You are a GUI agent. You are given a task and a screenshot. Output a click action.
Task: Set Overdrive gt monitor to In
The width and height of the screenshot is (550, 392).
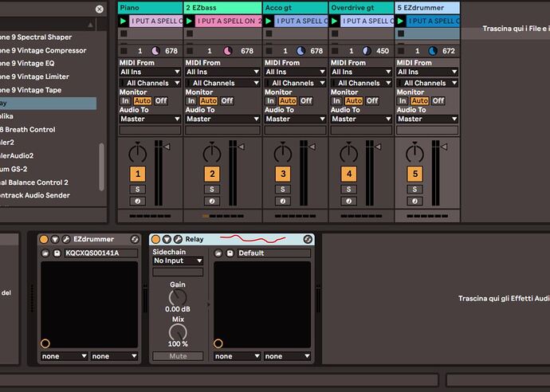tap(336, 101)
